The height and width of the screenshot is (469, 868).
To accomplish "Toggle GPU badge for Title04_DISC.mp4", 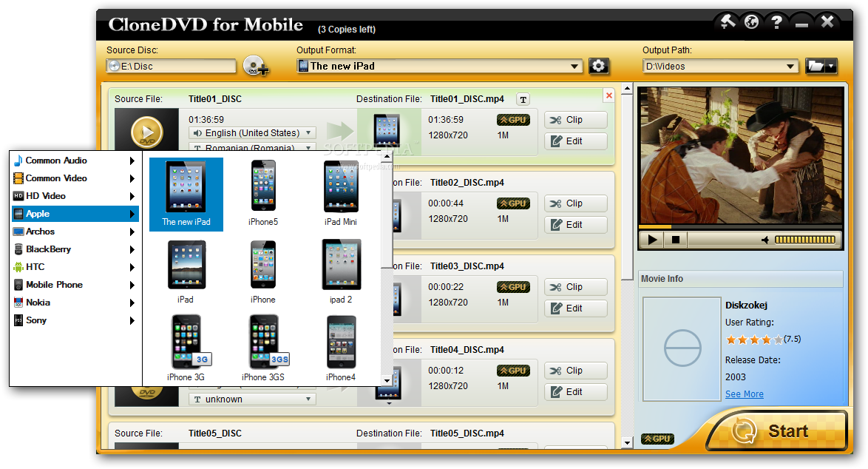I will [x=513, y=371].
